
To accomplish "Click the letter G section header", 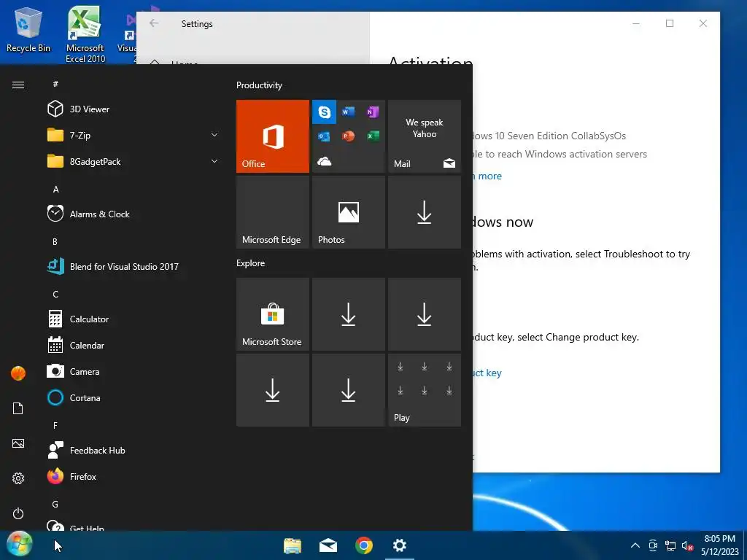I will 55,504.
